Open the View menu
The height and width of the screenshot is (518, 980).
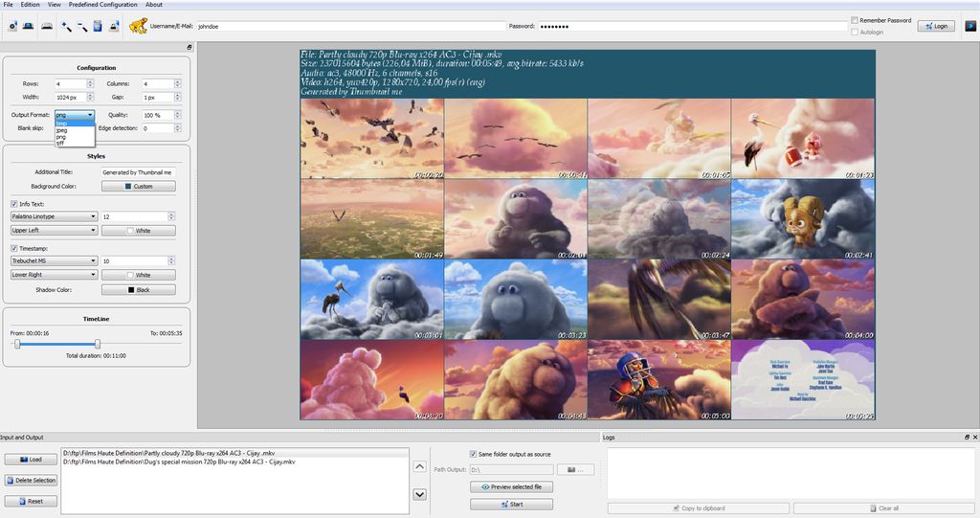click(55, 5)
